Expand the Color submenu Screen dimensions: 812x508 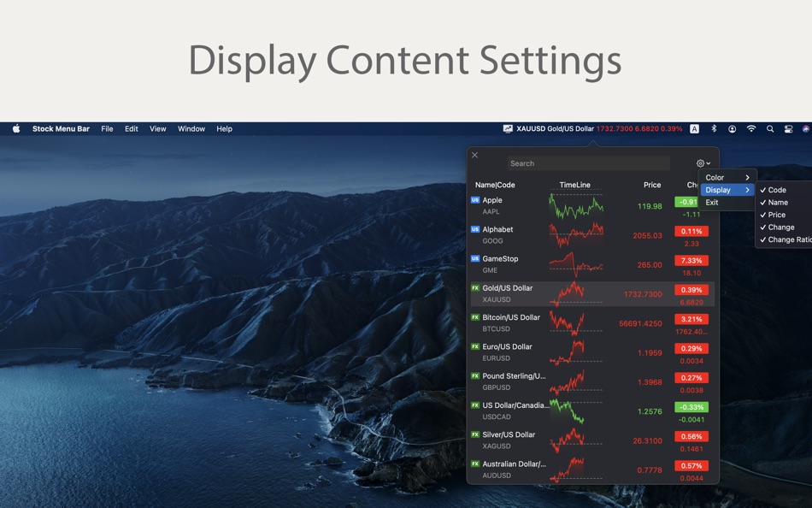tap(727, 177)
